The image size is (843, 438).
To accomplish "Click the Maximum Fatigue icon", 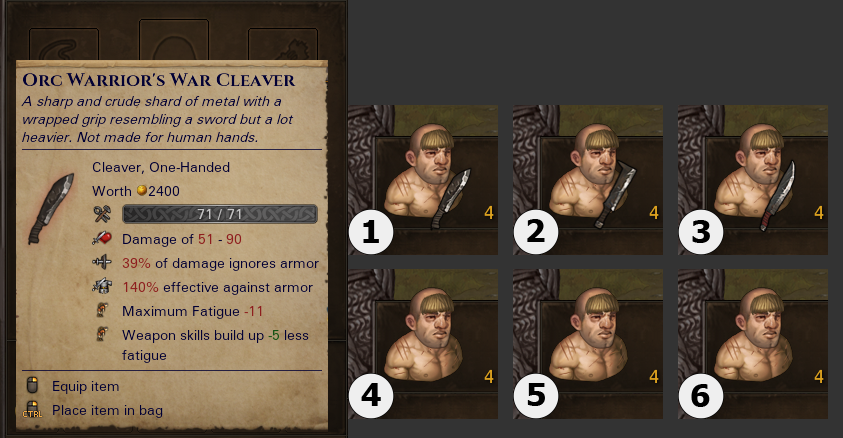I will pos(101,310).
